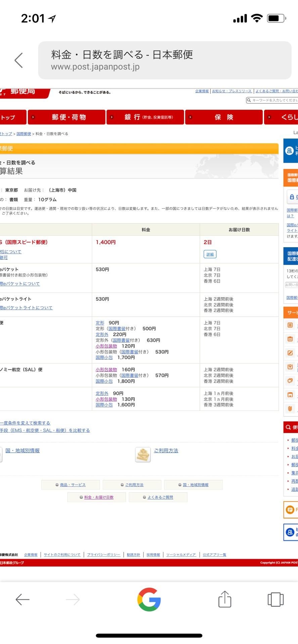298x644 pixels.
Task: Open the 銀行 navigation tab
Action: [145, 117]
